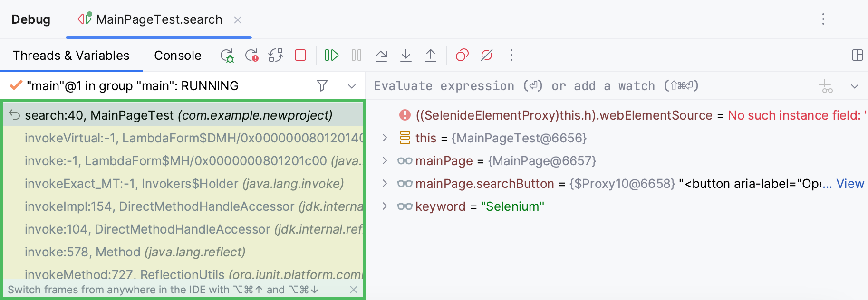Expand the 'this' variable node
868x300 pixels.
[385, 138]
